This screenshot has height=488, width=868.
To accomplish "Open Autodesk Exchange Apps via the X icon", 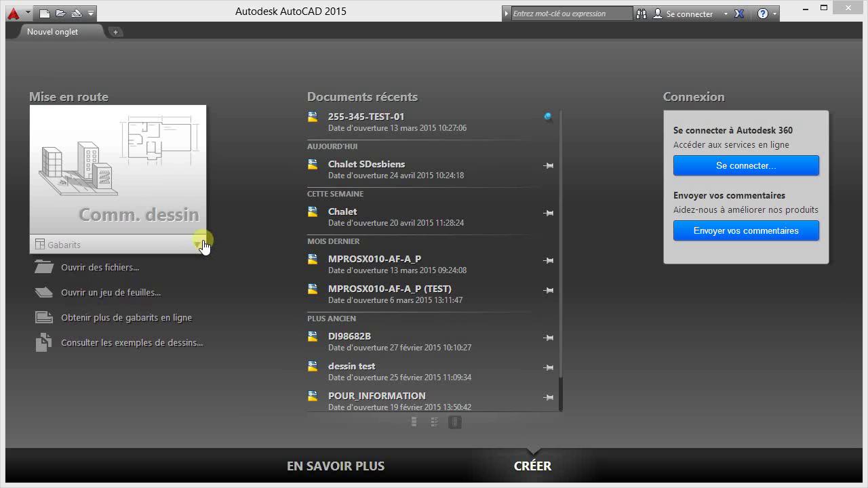I will point(739,14).
